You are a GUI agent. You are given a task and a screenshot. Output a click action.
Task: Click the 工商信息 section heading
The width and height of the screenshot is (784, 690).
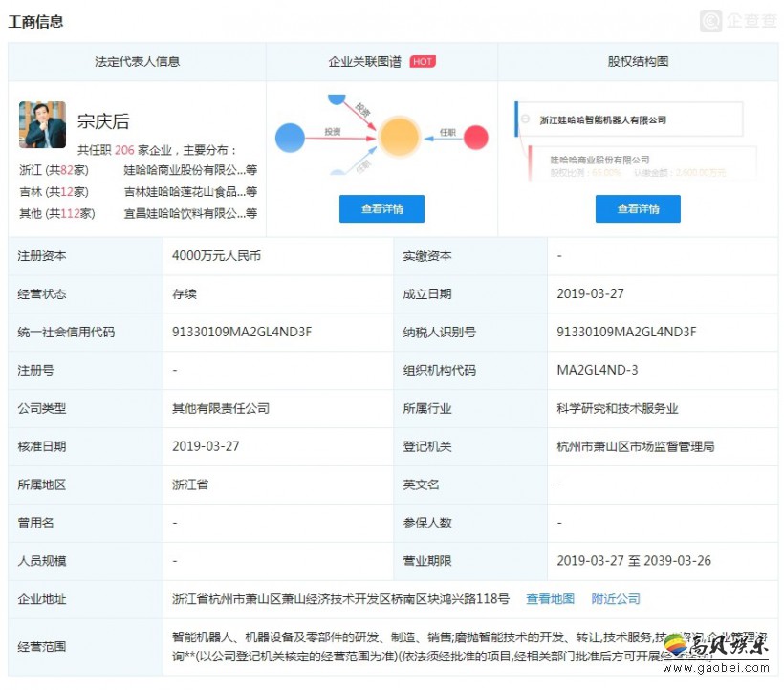tap(35, 21)
